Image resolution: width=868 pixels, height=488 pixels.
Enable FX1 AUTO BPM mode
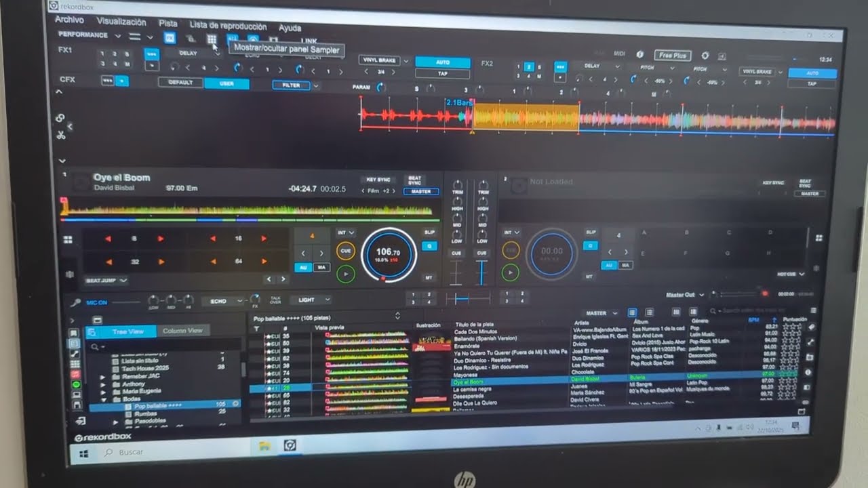[x=443, y=62]
